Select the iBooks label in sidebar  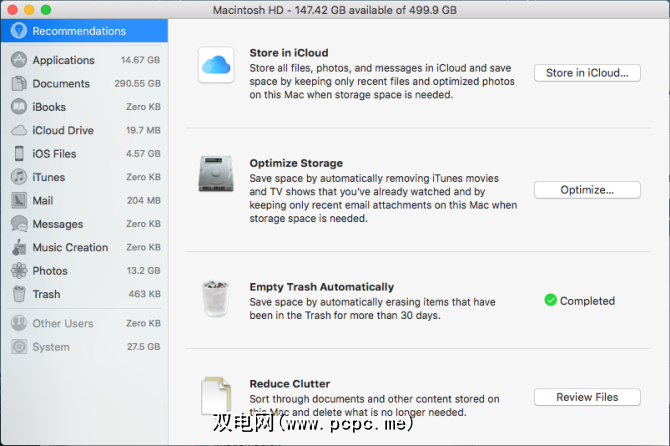coord(49,107)
